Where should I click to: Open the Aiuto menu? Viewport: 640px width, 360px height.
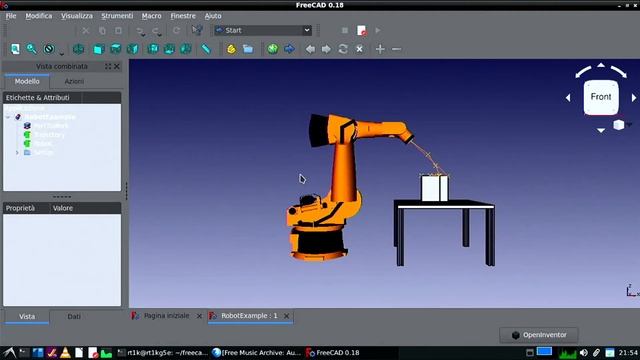pyautogui.click(x=213, y=16)
